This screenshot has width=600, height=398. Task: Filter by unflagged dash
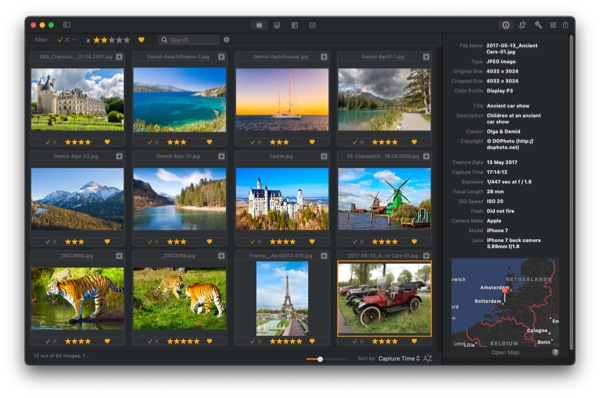pos(74,39)
